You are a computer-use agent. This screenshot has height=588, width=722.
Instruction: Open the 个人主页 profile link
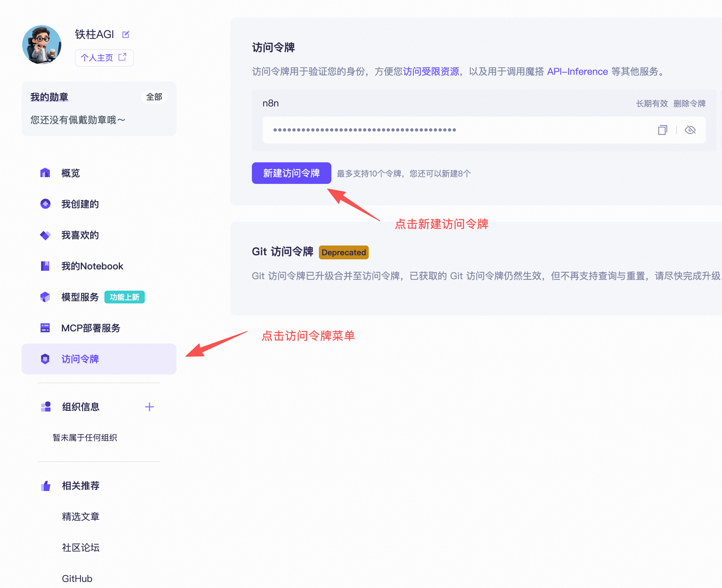[x=104, y=58]
